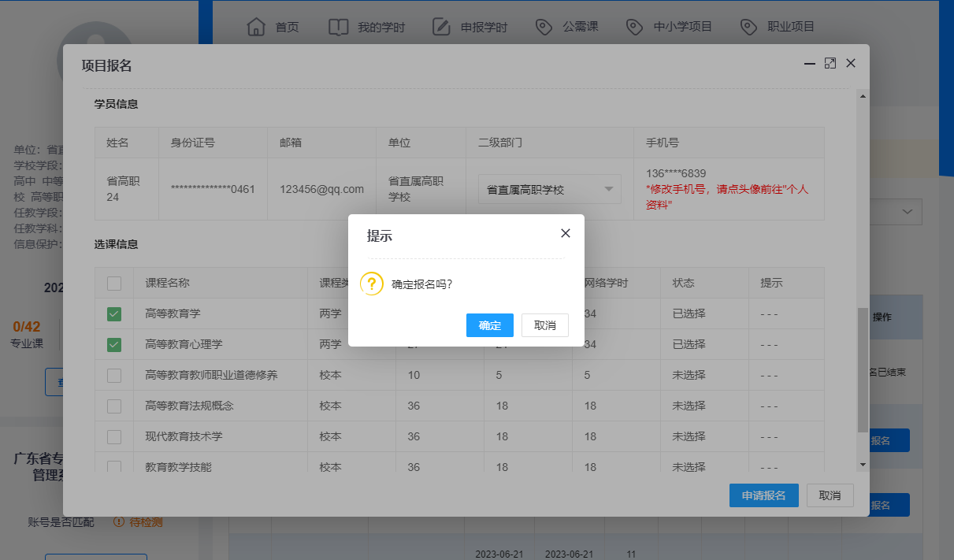Open the 我的学时 menu item
The width and height of the screenshot is (954, 560).
pyautogui.click(x=380, y=27)
